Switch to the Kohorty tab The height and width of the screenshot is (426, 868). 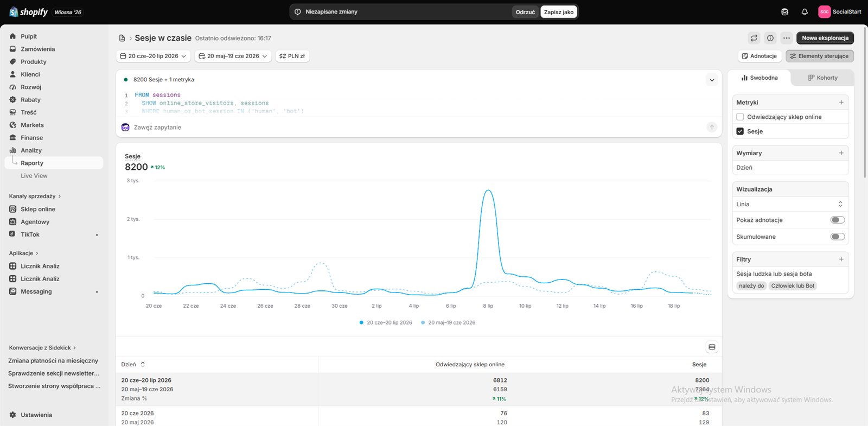pos(822,78)
